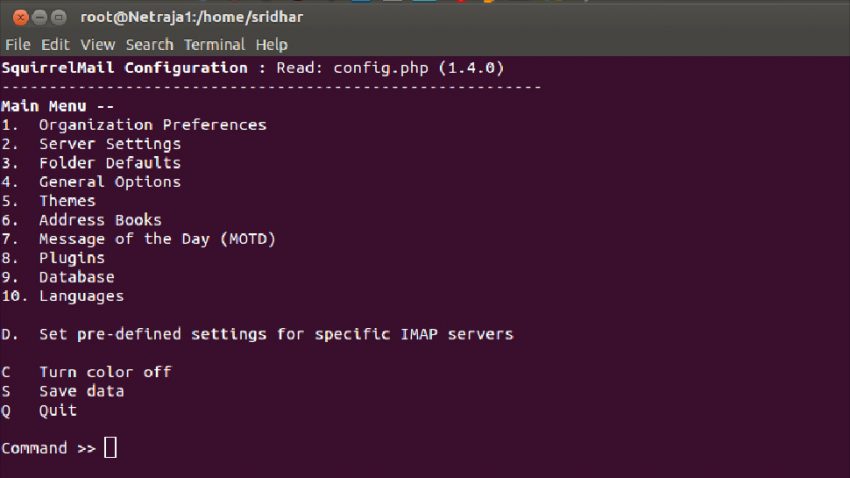The height and width of the screenshot is (478, 850).
Task: Click the Quit option line
Action: 58,410
